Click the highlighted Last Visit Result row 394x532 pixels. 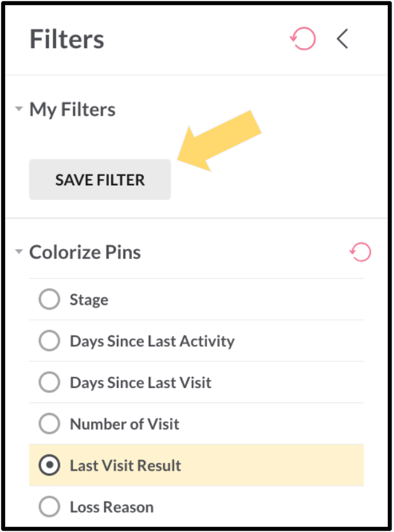(196, 465)
